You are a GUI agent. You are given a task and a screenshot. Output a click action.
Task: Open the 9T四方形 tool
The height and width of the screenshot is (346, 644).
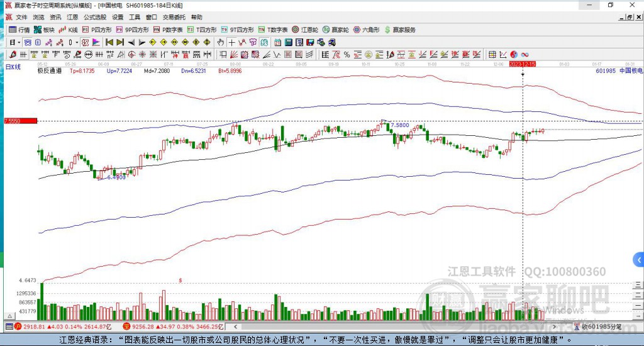[237, 30]
